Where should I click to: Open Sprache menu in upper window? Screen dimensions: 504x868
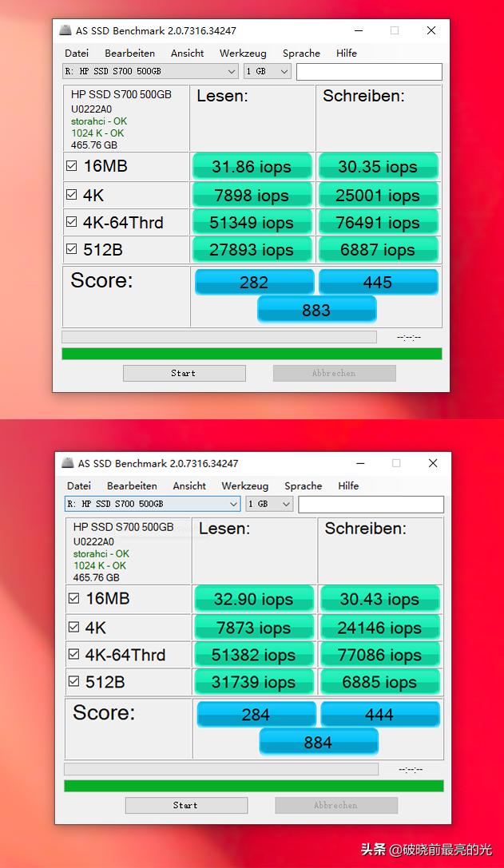click(301, 54)
